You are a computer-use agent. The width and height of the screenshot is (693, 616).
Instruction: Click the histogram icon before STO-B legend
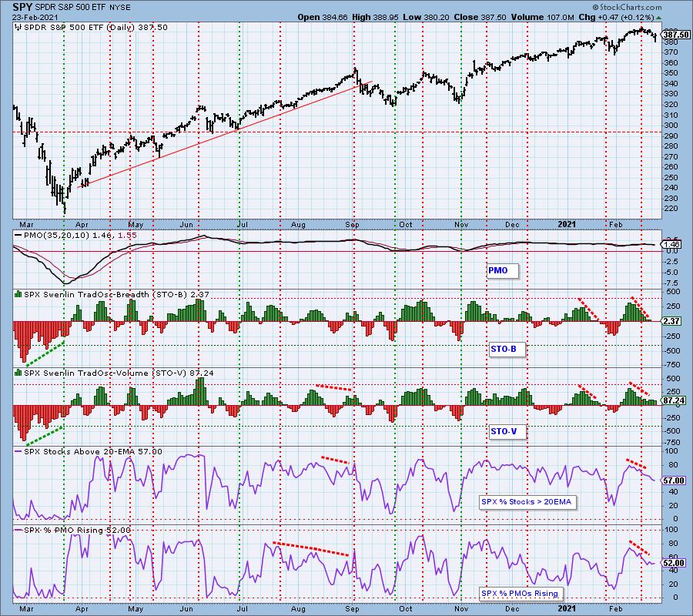18,294
